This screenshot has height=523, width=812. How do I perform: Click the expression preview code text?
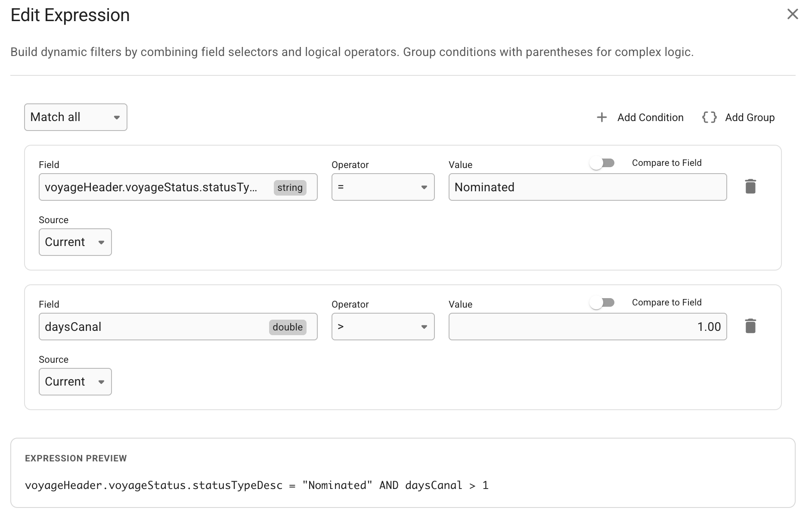(x=257, y=486)
